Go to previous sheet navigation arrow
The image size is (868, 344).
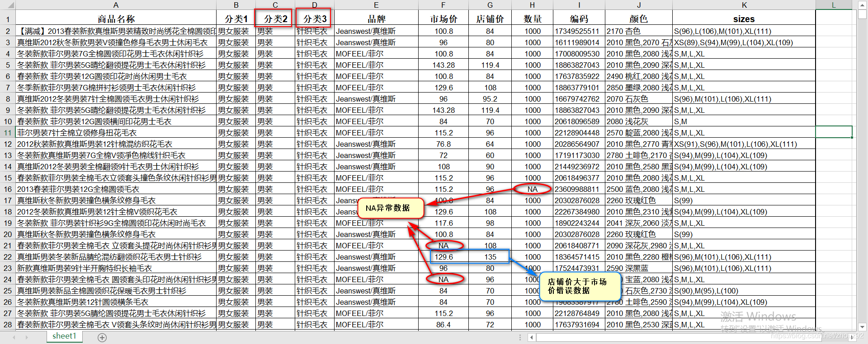[x=14, y=337]
